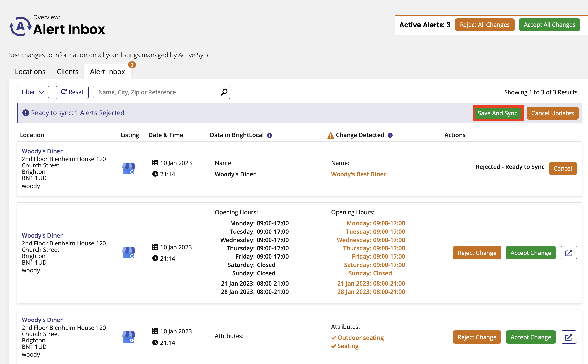
Task: Click the calendar icon in the Opening Hours row
Action: pyautogui.click(x=155, y=247)
